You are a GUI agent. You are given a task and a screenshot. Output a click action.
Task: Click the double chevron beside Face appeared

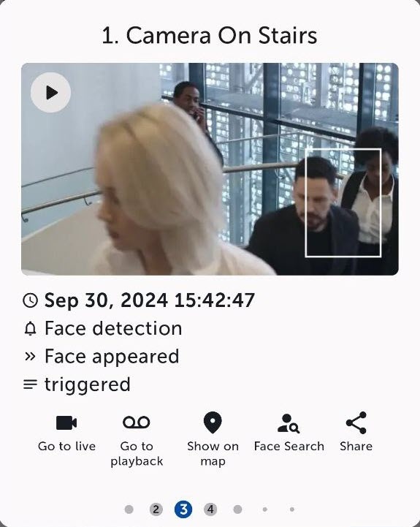click(30, 356)
